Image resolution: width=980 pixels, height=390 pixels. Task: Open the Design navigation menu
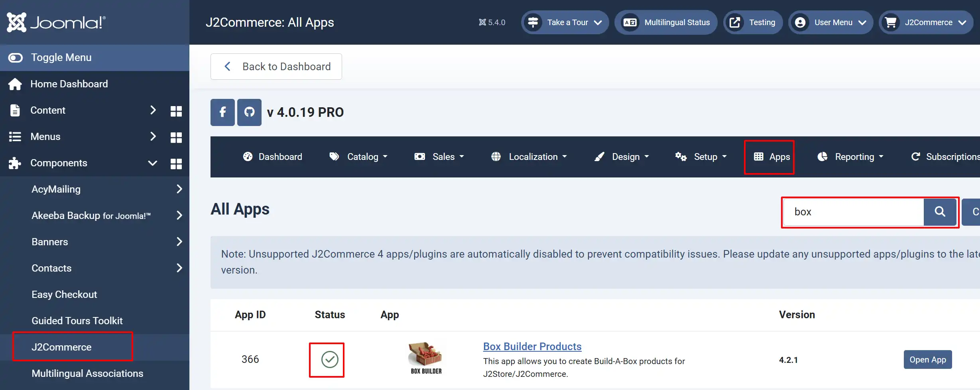(622, 157)
